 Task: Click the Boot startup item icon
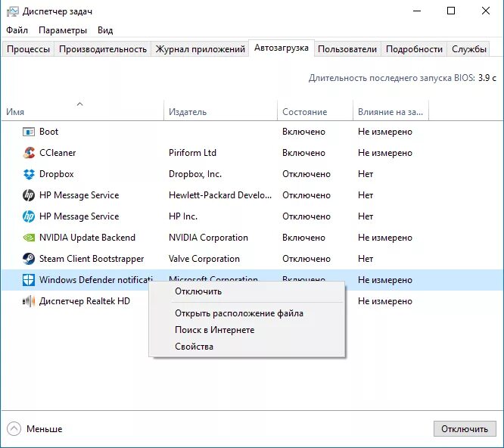point(29,132)
